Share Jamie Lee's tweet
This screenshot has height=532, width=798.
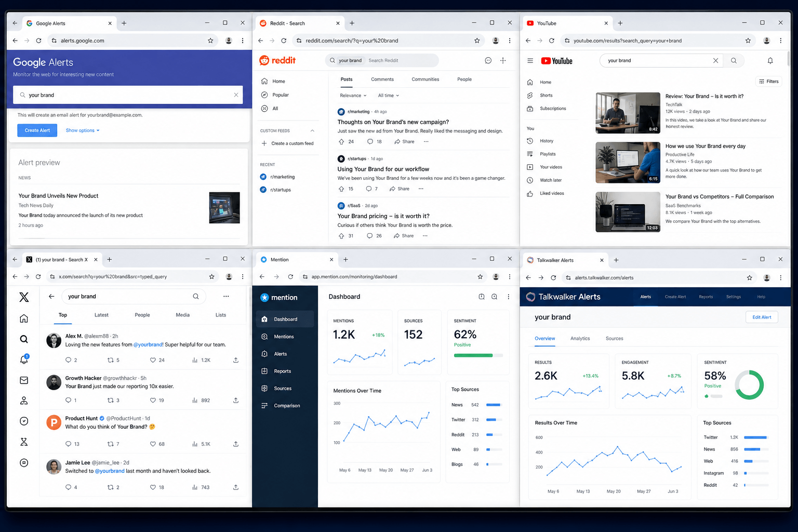236,487
